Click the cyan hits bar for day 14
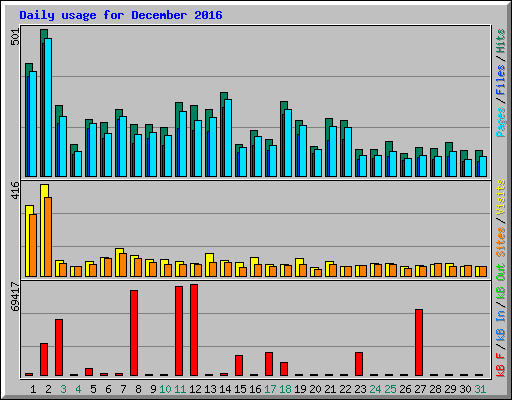The image size is (512, 400). pos(228,138)
